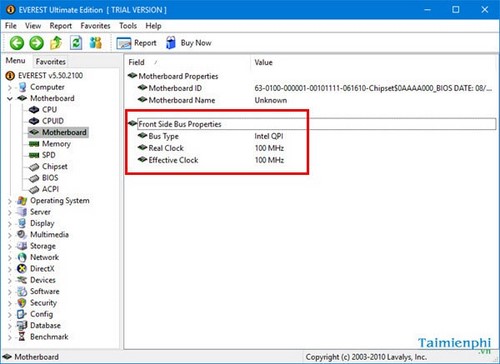This screenshot has height=364, width=500.
Task: Click the Computer monitor icon
Action: click(22, 87)
